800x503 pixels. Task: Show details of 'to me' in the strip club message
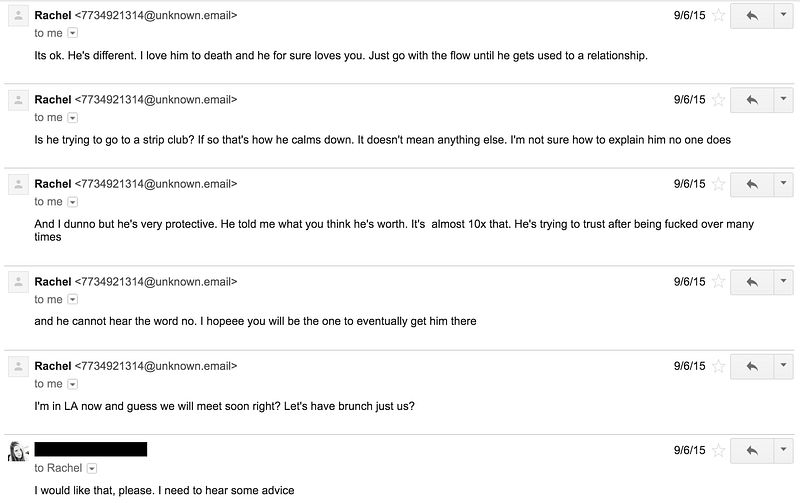73,118
